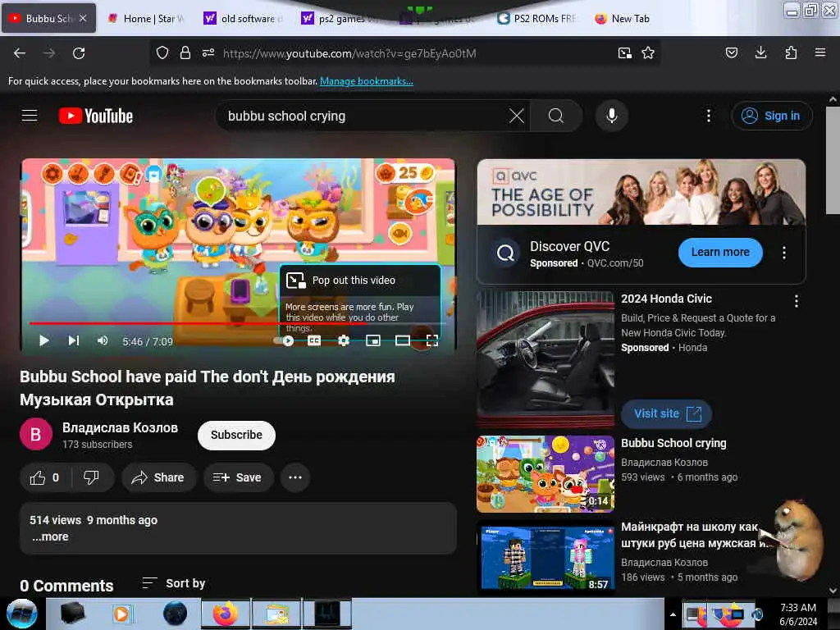Open YouTube settings three-dot menu

click(708, 116)
